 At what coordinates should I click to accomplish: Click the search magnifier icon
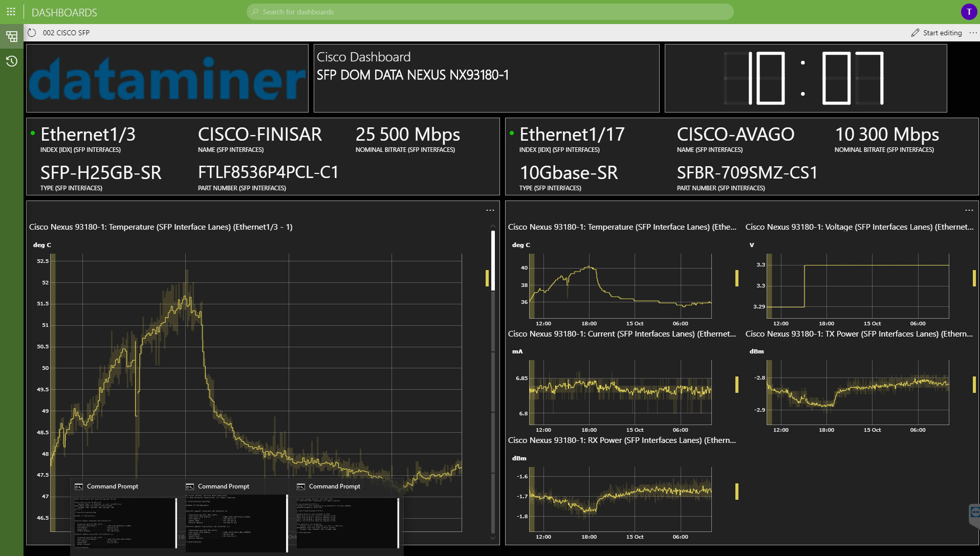[255, 12]
